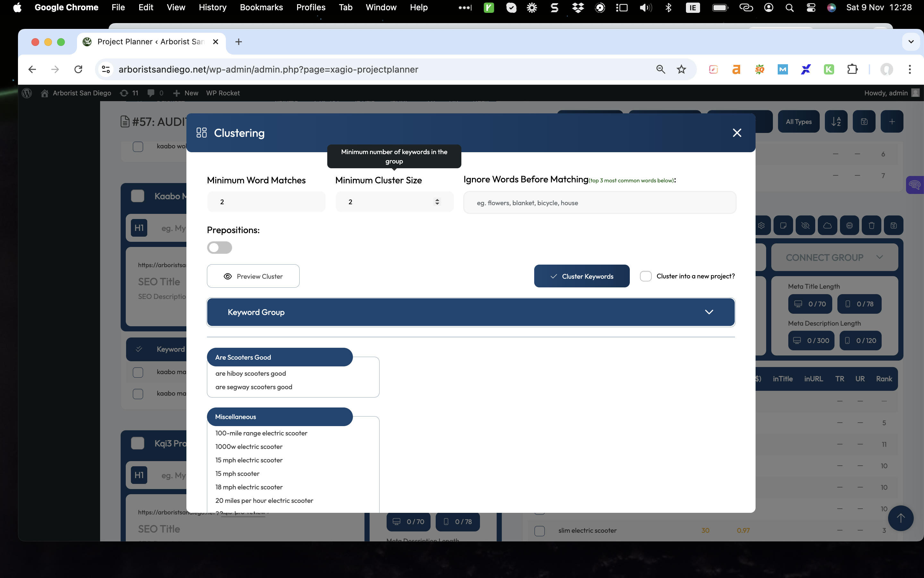924x578 pixels.
Task: Select the Project Planner browser tab
Action: coord(151,42)
